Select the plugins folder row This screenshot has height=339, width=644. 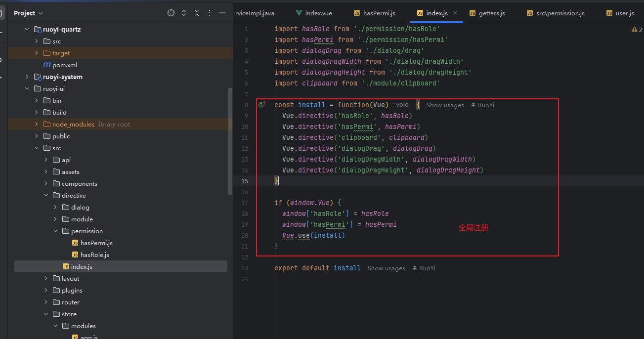point(120,290)
